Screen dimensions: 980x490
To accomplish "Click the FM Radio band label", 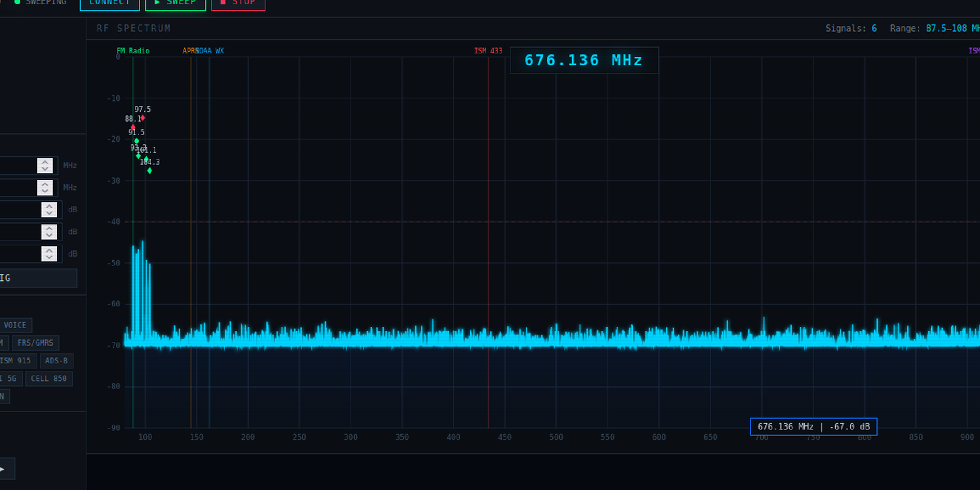I will tap(133, 51).
